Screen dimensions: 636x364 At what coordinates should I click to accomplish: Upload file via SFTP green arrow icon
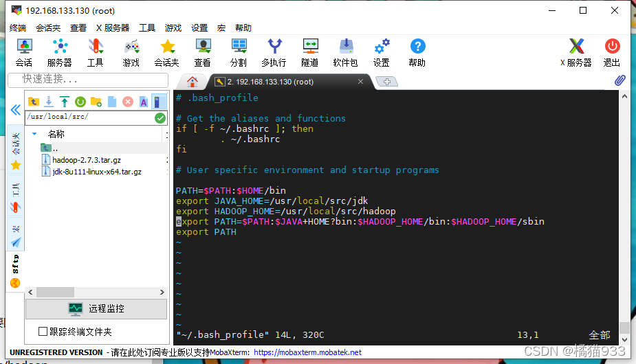65,102
